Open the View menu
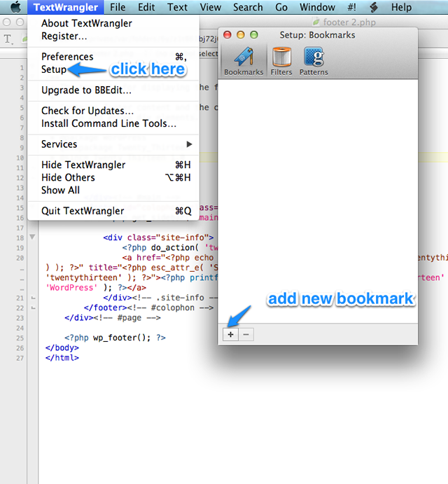The width and height of the screenshot is (448, 484). point(211,7)
